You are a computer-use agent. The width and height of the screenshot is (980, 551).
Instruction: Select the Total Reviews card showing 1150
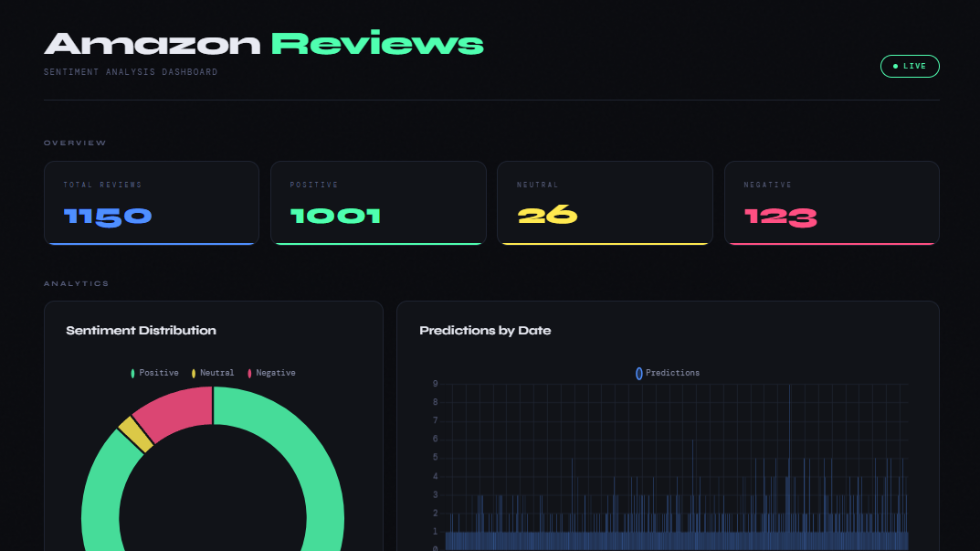[x=152, y=203]
